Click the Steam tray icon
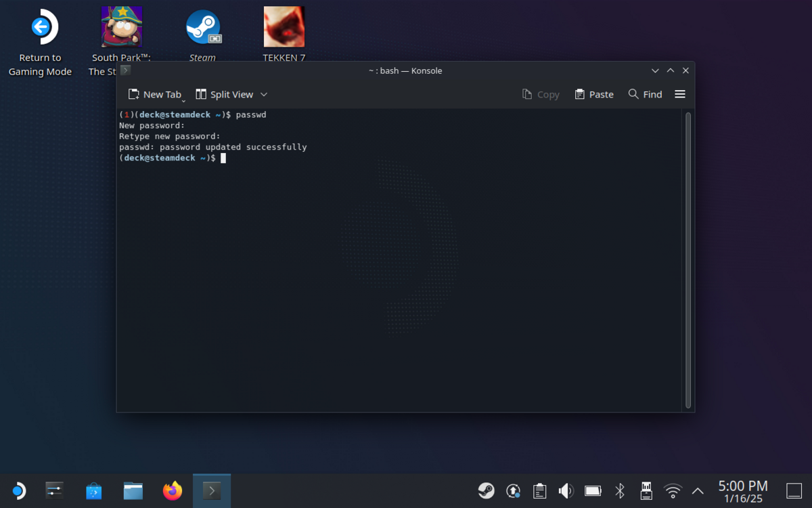 [x=486, y=490]
